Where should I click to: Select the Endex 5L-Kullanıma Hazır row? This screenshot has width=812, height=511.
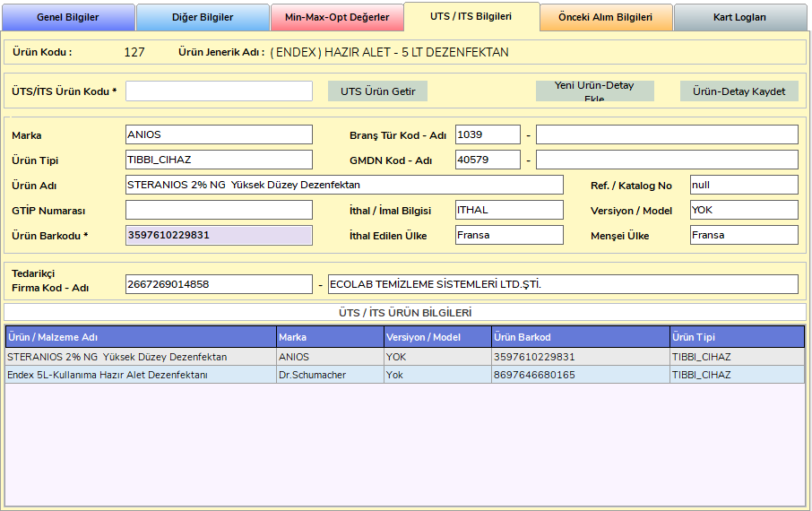coord(405,375)
